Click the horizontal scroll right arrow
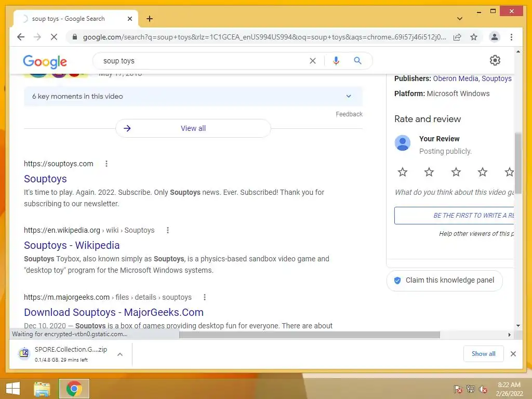The image size is (532, 399). (x=509, y=335)
